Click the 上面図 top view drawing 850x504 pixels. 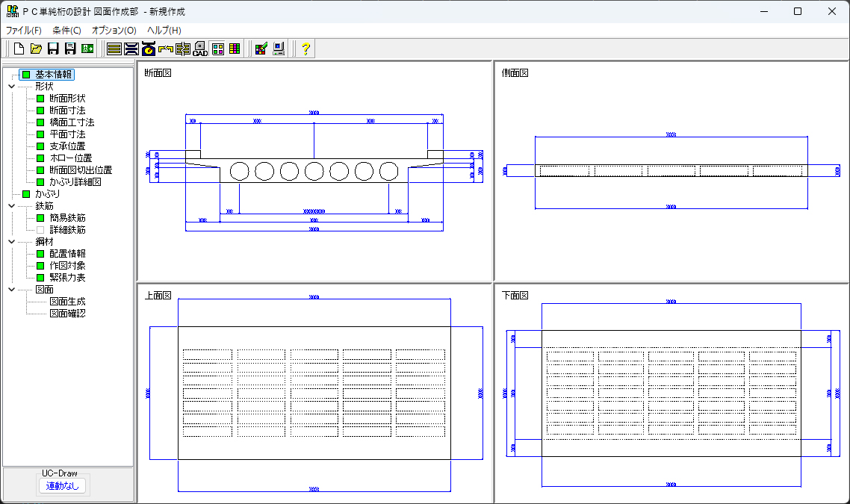(314, 394)
